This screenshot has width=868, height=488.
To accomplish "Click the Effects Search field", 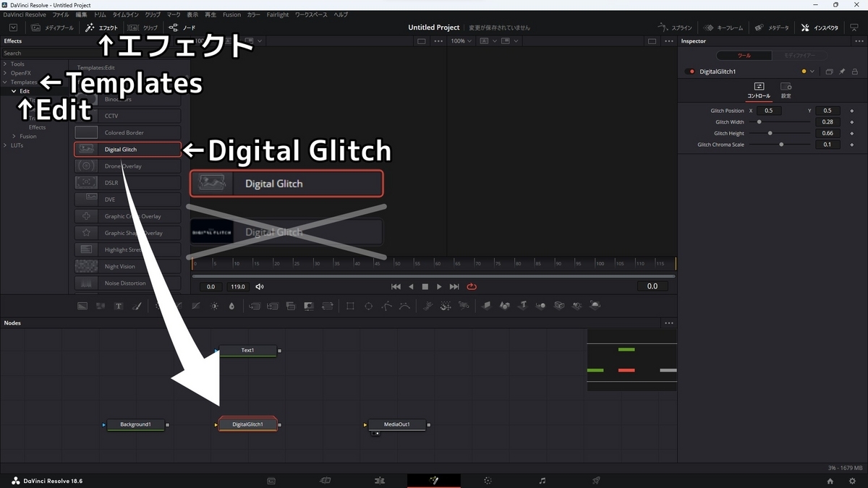I will tap(36, 53).
